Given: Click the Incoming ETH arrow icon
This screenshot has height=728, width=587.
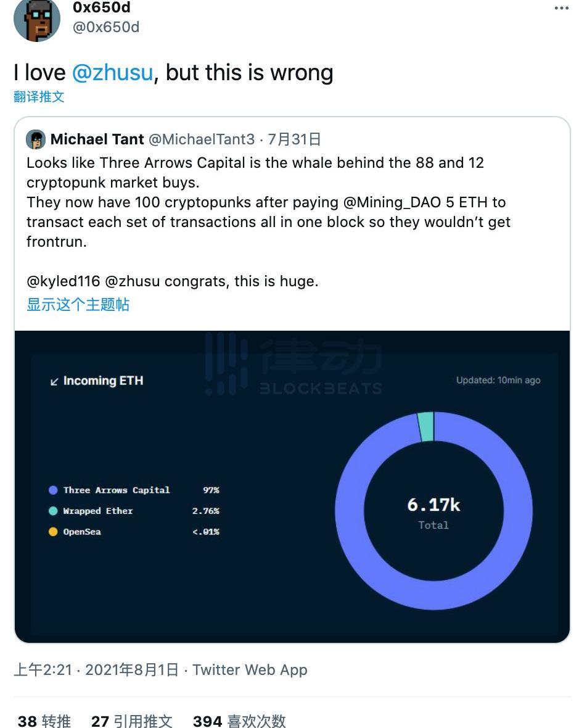Looking at the screenshot, I should tap(54, 382).
